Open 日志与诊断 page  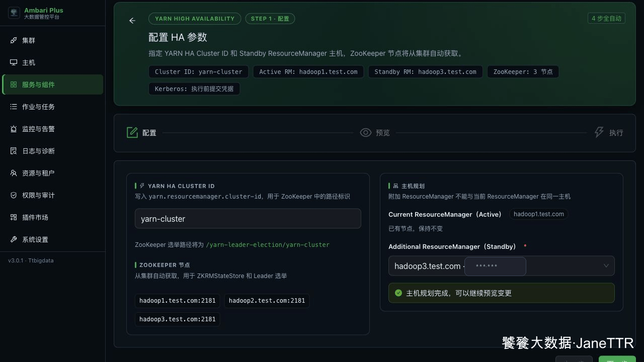[53, 151]
